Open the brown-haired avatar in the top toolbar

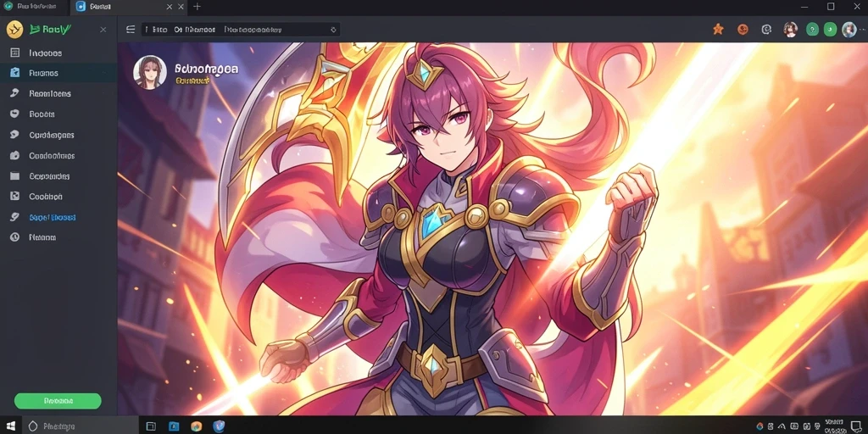pos(791,30)
